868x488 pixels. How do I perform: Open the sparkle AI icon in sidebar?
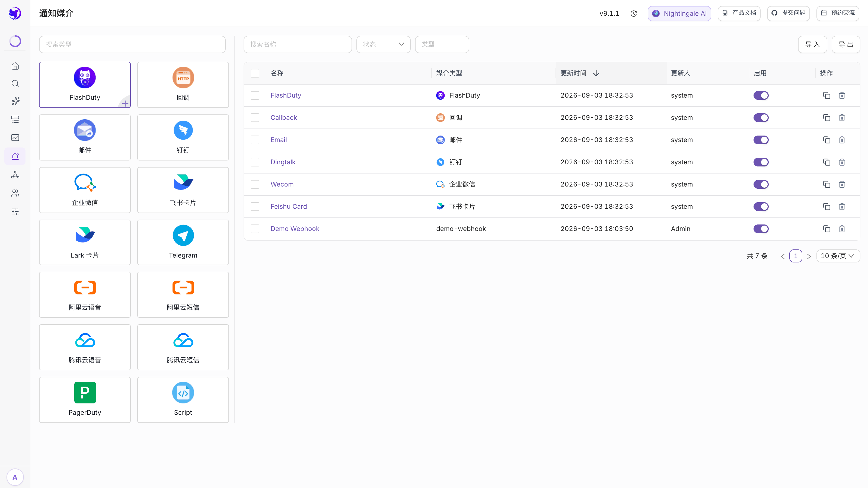[x=15, y=101]
